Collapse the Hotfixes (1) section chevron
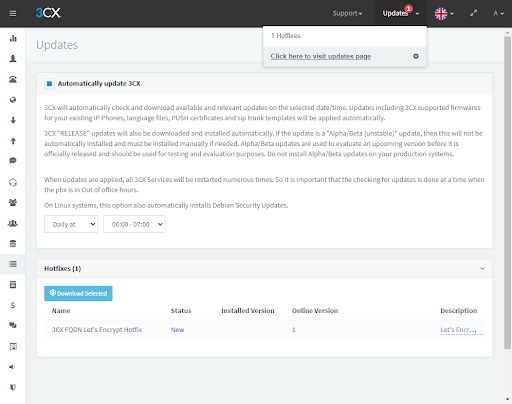 click(482, 269)
